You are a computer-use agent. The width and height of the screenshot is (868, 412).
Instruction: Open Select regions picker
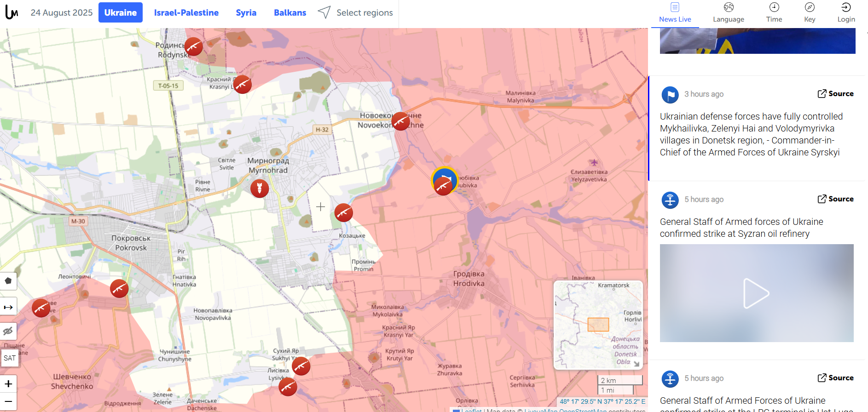coord(355,12)
